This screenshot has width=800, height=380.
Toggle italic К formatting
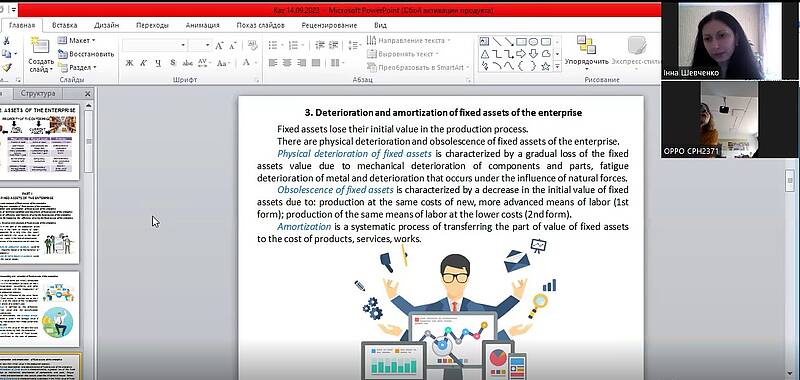(x=144, y=63)
